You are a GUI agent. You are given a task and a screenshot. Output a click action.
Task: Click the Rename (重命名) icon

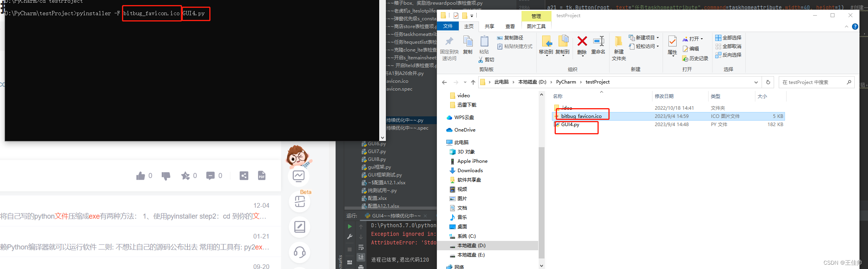pos(598,41)
